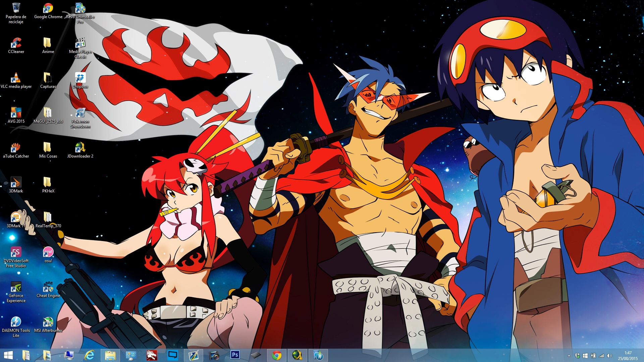Select the CCleaner desktop shortcut
This screenshot has height=362, width=644.
(16, 46)
